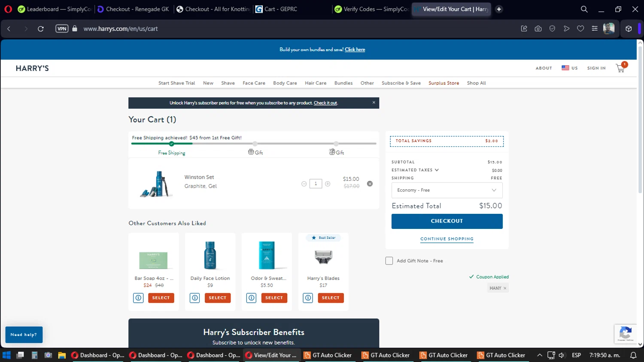
Task: Open the Subscribe & Save menu
Action: tap(401, 83)
